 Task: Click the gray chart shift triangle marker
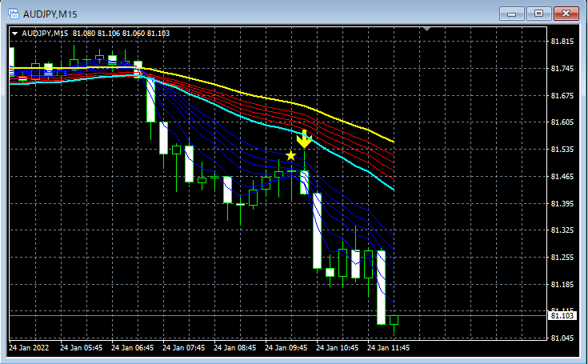426,29
